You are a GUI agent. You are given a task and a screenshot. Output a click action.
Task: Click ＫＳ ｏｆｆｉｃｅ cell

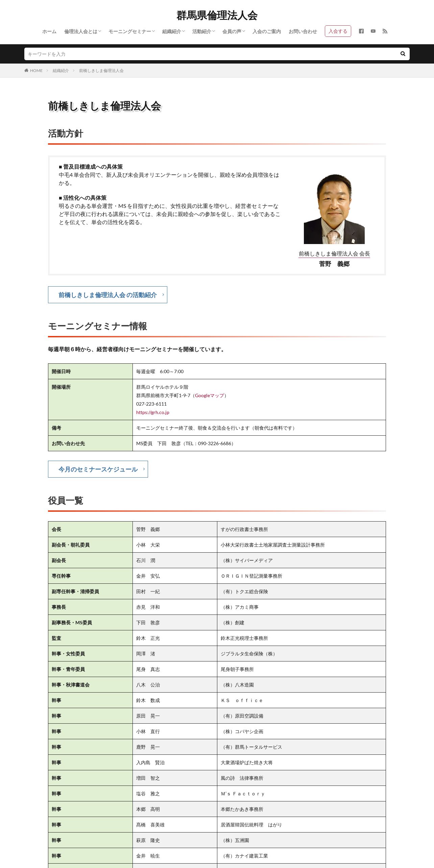click(302, 700)
